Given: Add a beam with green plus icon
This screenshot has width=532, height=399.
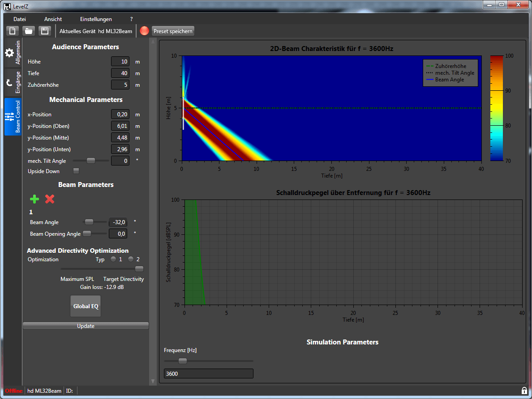Looking at the screenshot, I should coord(34,199).
